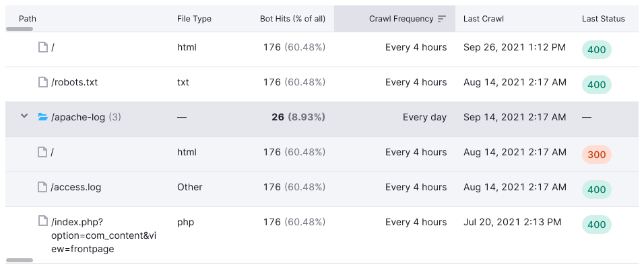Click the file icon beside /access.log

click(x=43, y=187)
